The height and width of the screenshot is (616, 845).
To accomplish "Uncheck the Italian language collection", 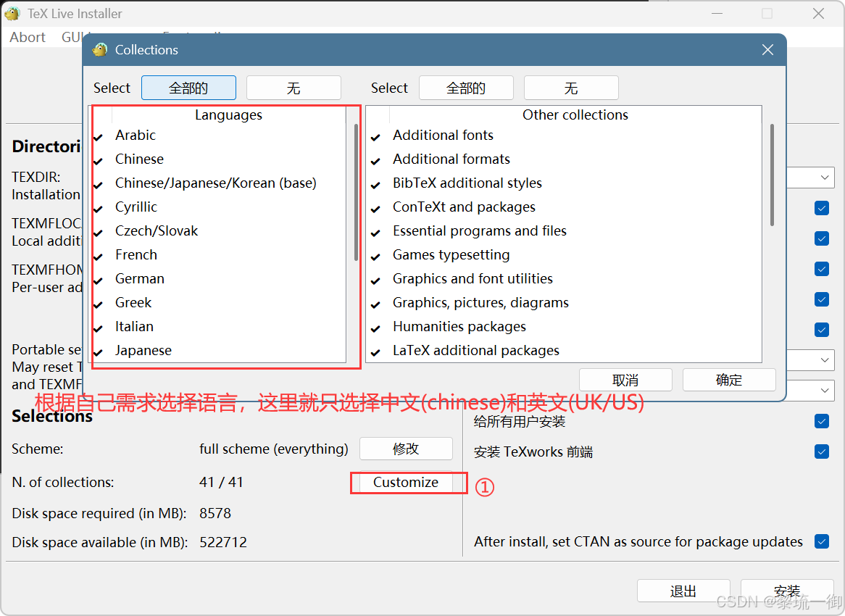I will tap(99, 328).
